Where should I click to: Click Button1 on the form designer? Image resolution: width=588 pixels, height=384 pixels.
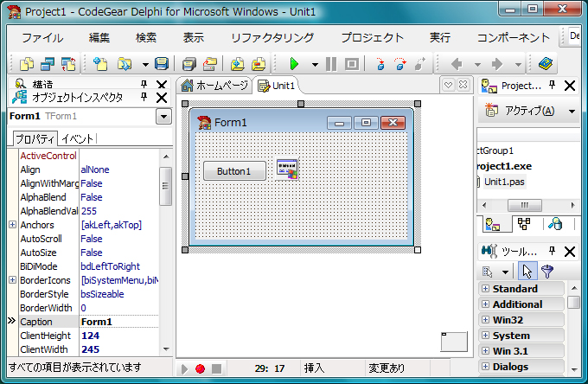coord(234,171)
